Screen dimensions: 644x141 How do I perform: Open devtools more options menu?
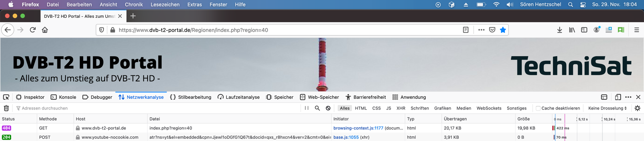(628, 97)
